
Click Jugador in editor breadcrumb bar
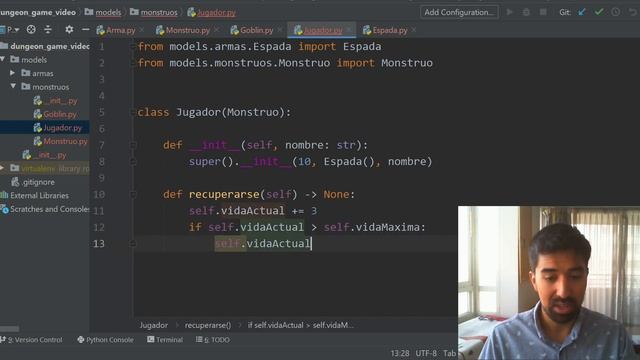(153, 325)
